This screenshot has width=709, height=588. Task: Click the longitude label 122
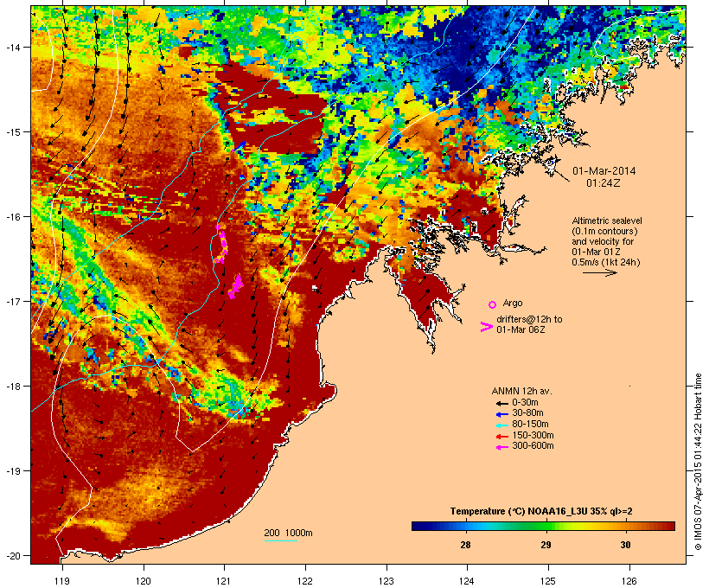tap(305, 581)
